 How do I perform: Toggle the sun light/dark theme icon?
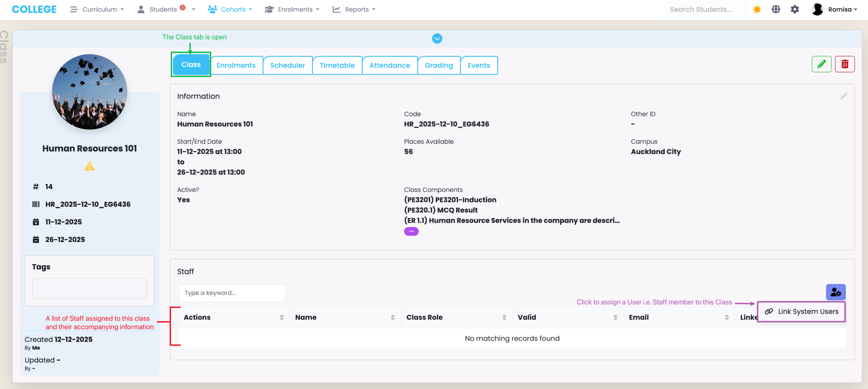(757, 9)
